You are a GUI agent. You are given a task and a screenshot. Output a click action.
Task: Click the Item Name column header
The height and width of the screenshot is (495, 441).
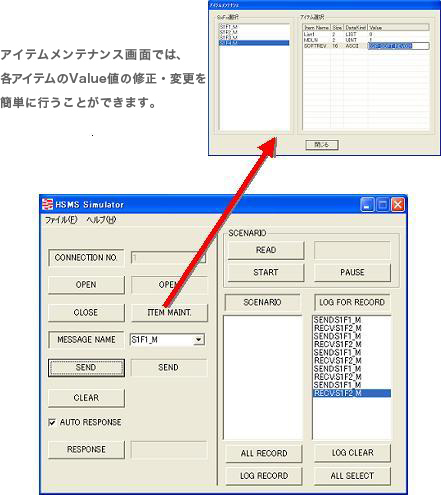(x=317, y=28)
